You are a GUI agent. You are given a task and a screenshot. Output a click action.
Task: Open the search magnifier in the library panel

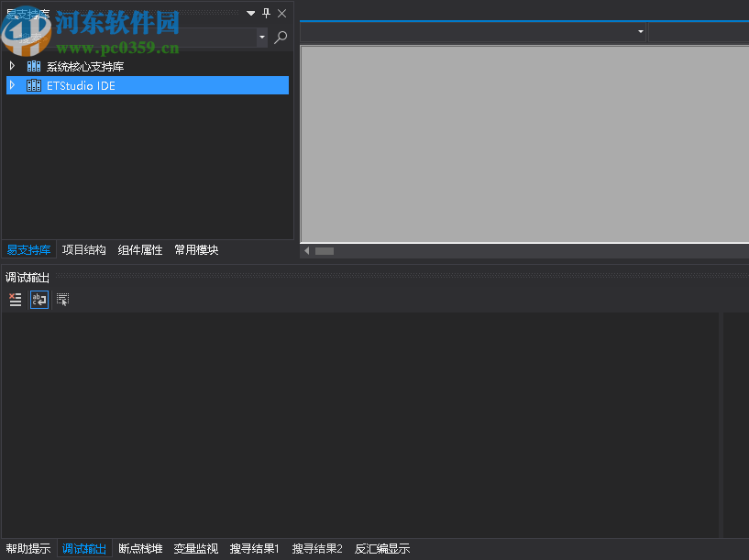(281, 38)
